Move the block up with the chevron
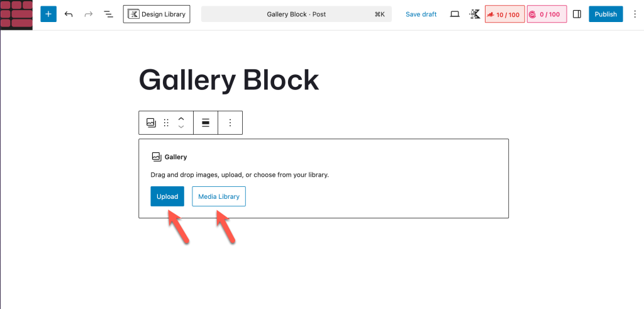Screen dimensions: 644x309 point(181,118)
